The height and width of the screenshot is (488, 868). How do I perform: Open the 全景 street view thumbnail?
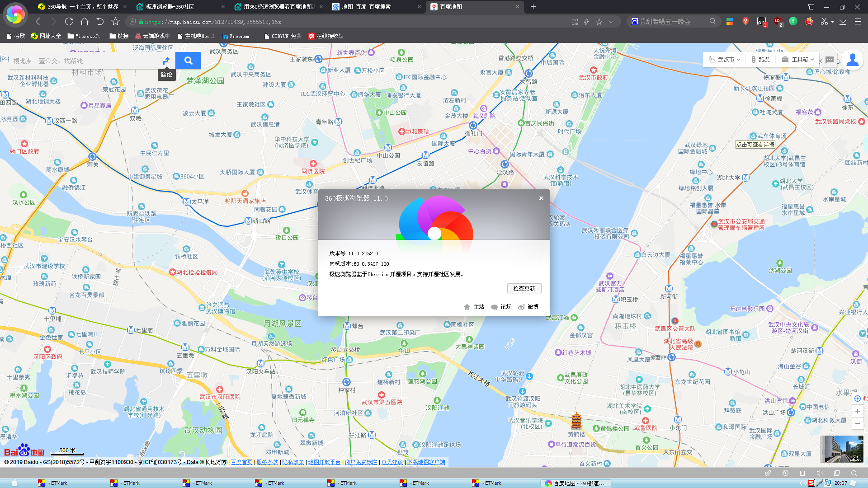coord(842,449)
